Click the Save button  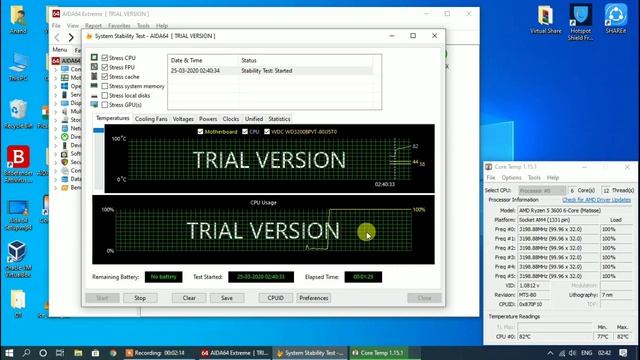pos(227,298)
